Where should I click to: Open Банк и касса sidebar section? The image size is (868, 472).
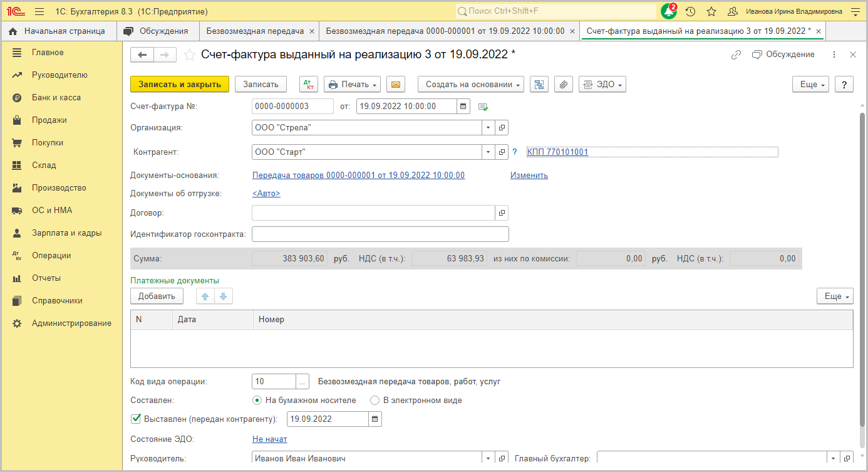(x=56, y=98)
